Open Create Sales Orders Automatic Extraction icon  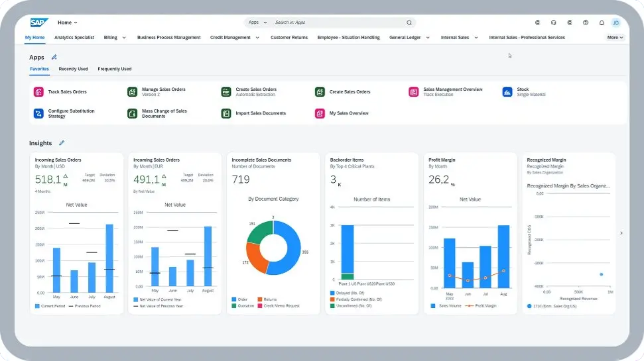226,92
